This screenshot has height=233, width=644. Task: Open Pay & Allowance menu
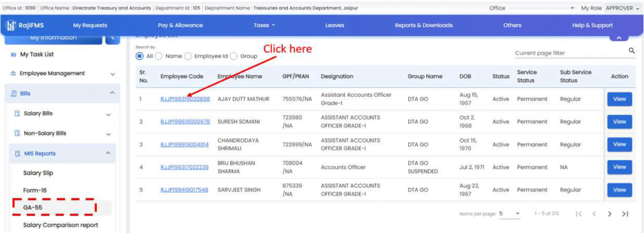tap(180, 25)
